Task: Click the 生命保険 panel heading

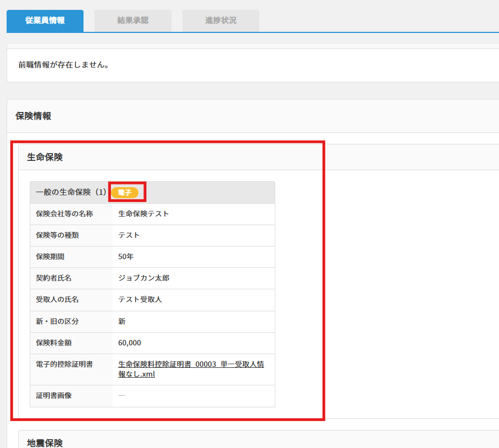Action: pos(45,157)
